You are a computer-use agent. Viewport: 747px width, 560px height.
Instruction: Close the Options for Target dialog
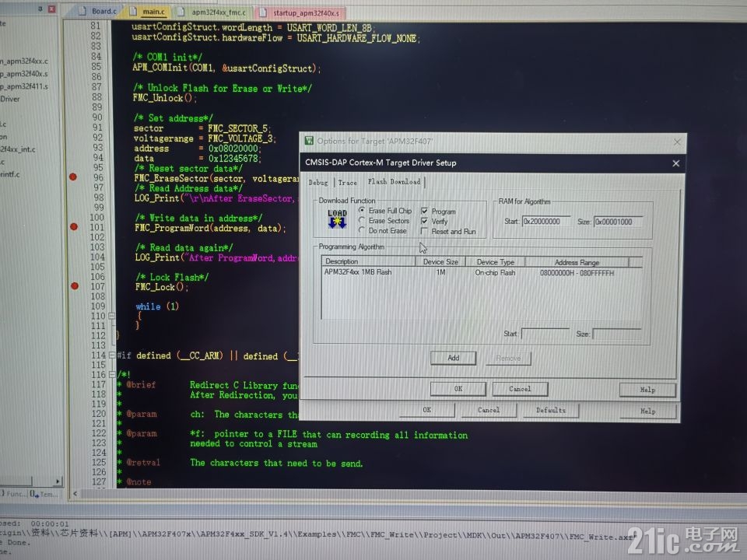(x=678, y=142)
